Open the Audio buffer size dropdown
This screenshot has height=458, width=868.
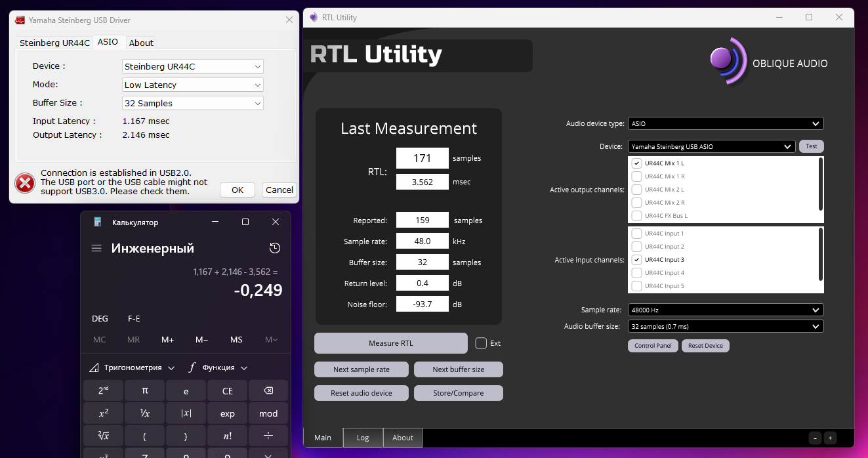point(726,326)
